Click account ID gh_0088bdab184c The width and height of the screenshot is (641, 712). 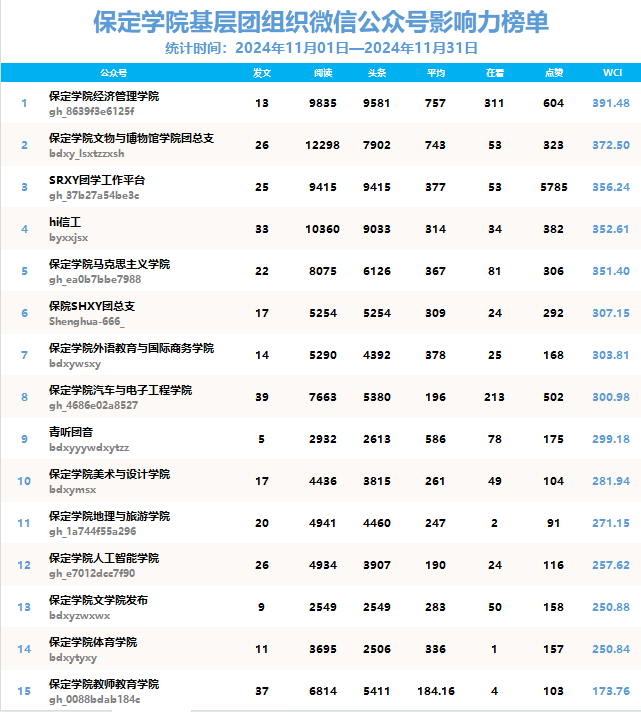tap(94, 700)
